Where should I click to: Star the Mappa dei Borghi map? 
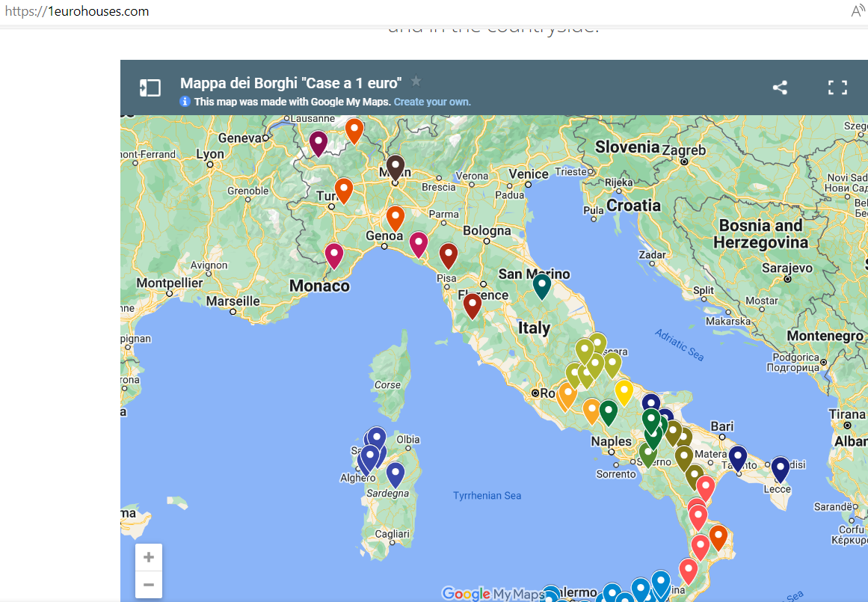(x=416, y=82)
